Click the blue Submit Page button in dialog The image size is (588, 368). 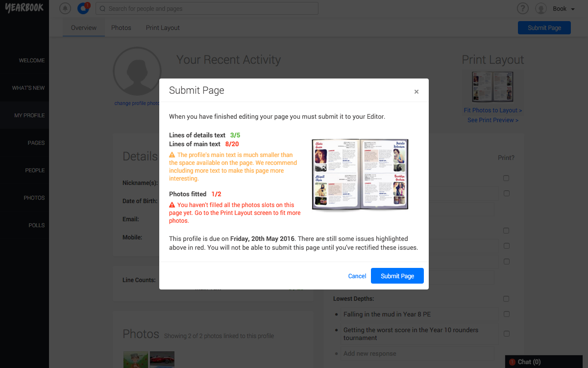coord(397,276)
